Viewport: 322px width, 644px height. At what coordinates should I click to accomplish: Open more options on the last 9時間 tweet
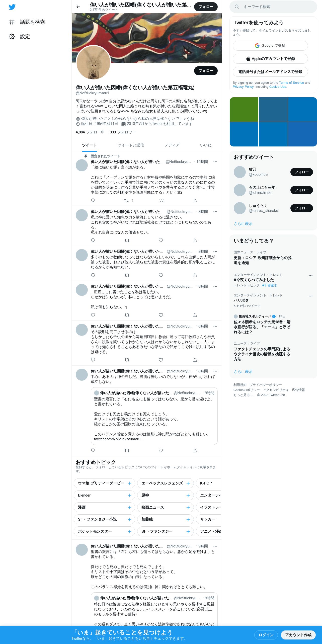pos(215,546)
